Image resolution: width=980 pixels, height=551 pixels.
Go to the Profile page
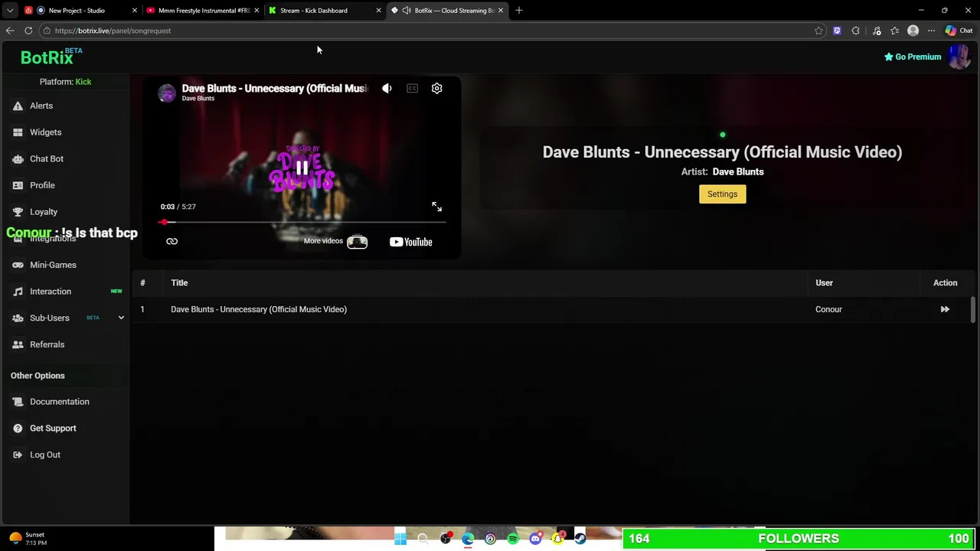click(x=42, y=185)
